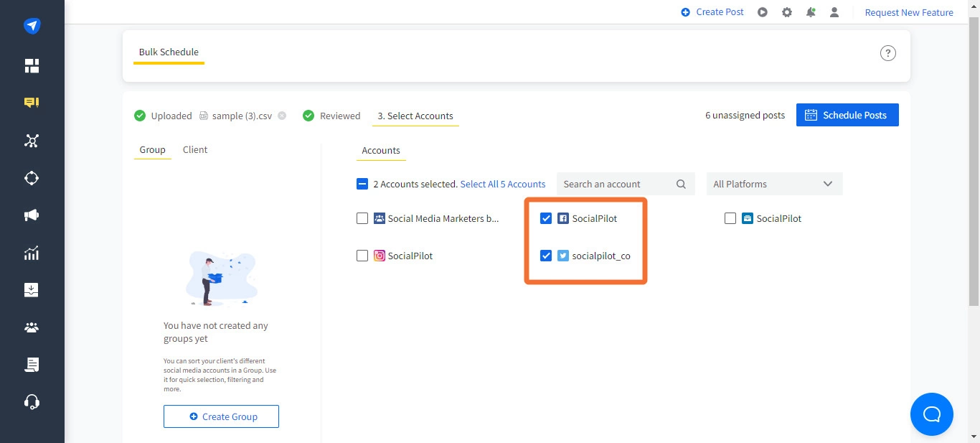
Task: Open the user profile icon
Action: coord(834,12)
